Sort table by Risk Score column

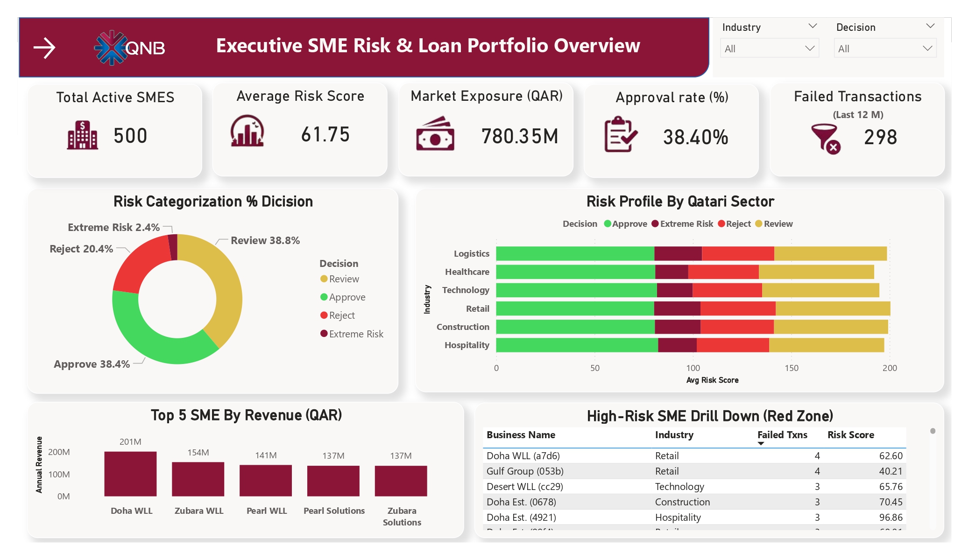(x=851, y=435)
